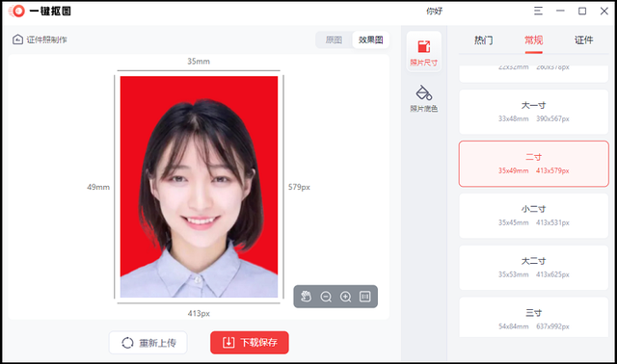Open the 照片底色 background color panel
Viewport: 617px width, 364px height.
[x=424, y=98]
